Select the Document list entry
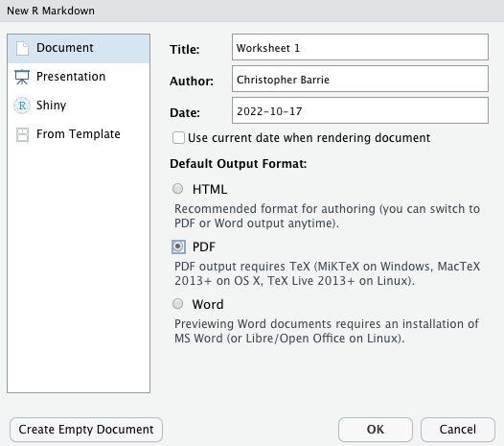 pos(79,49)
